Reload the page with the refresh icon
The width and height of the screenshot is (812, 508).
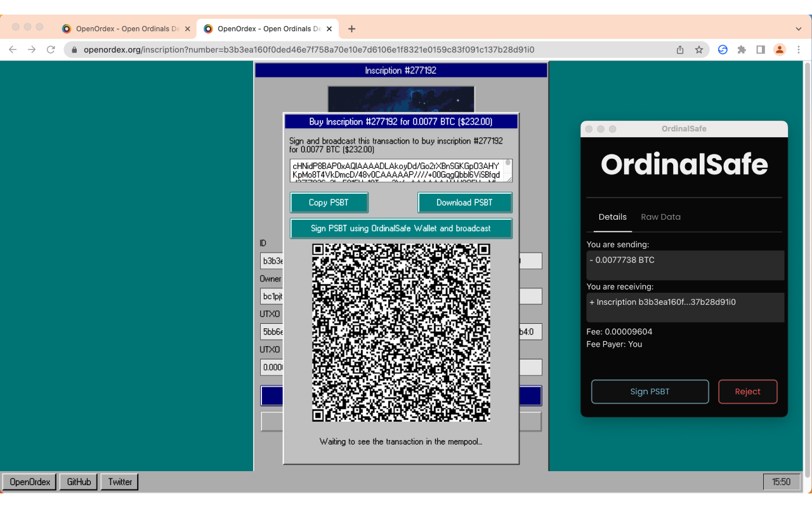click(51, 50)
